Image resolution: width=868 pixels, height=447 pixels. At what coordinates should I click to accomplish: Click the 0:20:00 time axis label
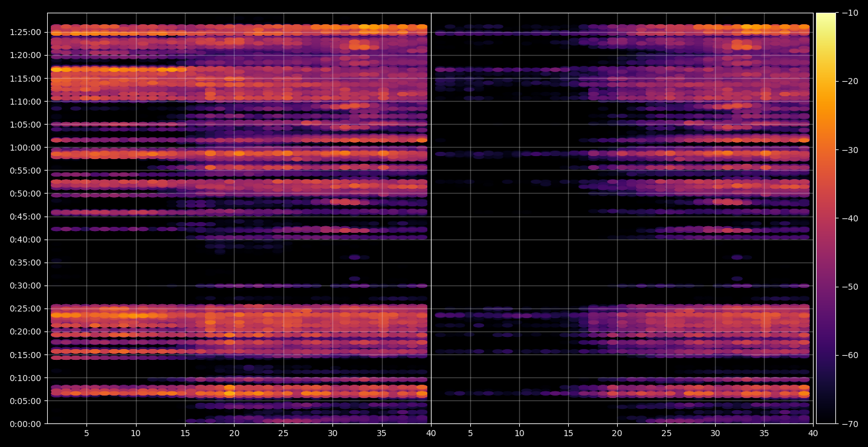25,331
